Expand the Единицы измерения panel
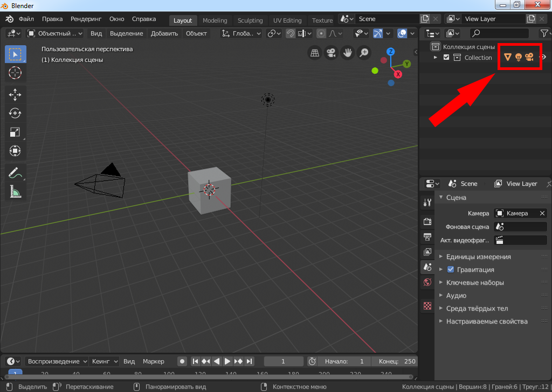 (x=478, y=257)
